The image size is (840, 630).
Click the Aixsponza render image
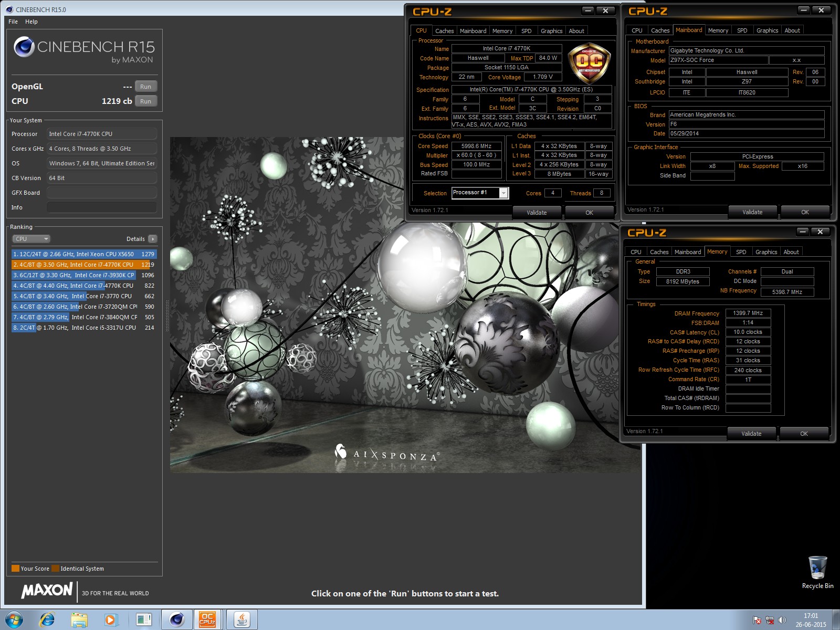click(x=405, y=305)
